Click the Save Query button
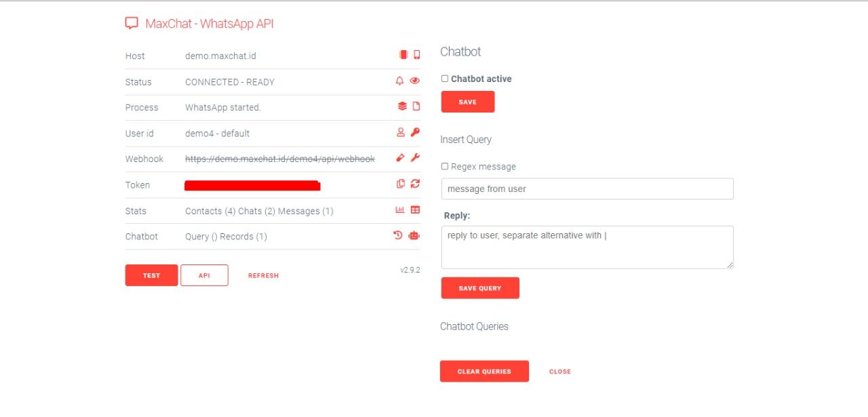 click(x=480, y=288)
